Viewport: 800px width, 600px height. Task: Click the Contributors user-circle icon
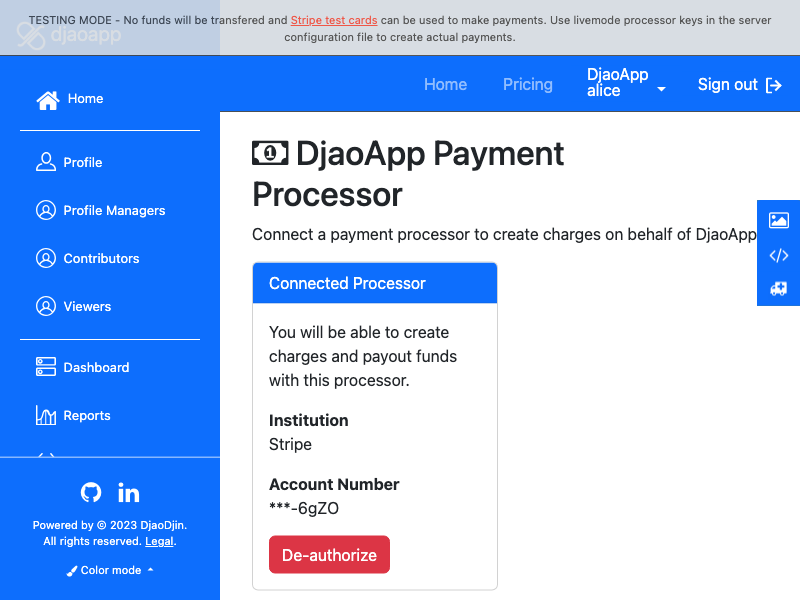pyautogui.click(x=46, y=259)
